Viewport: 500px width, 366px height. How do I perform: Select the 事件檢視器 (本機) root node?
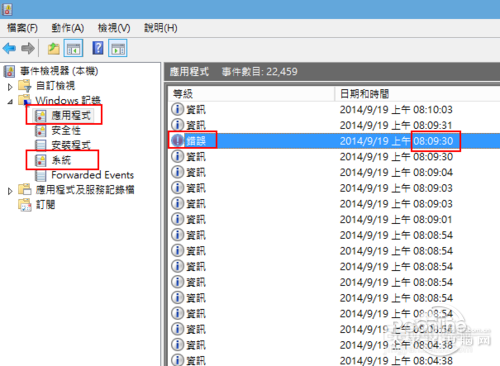pyautogui.click(x=59, y=71)
